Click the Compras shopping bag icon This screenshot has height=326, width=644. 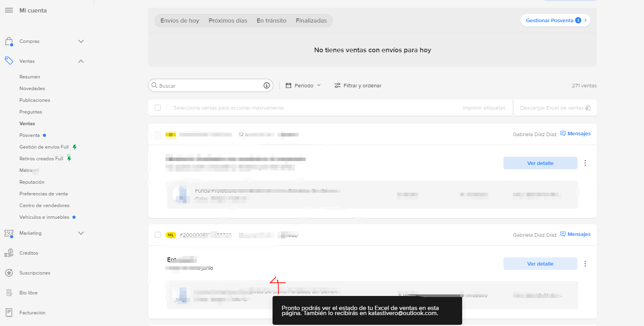(9, 41)
